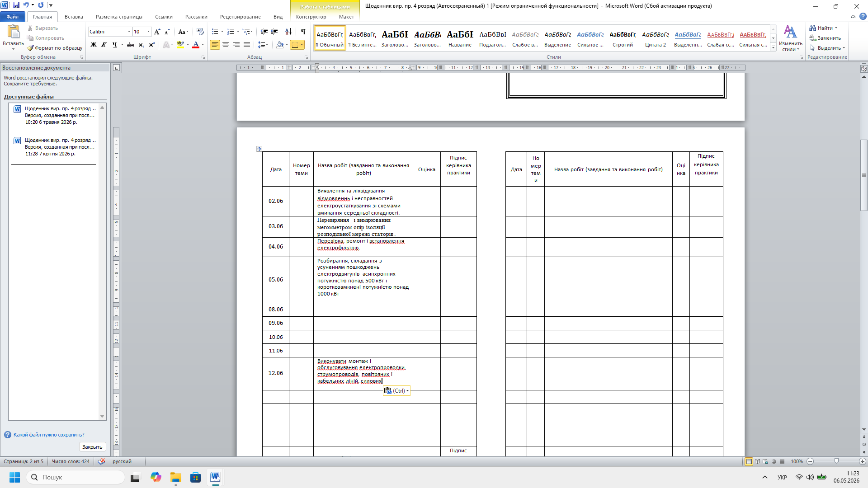Toggle center alignment
Image resolution: width=868 pixels, height=488 pixels.
226,45
